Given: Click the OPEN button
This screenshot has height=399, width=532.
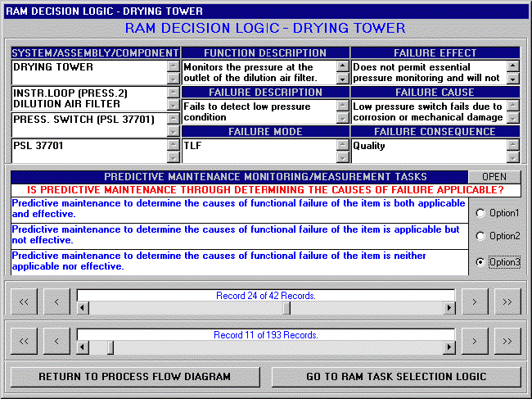Looking at the screenshot, I should (x=494, y=177).
